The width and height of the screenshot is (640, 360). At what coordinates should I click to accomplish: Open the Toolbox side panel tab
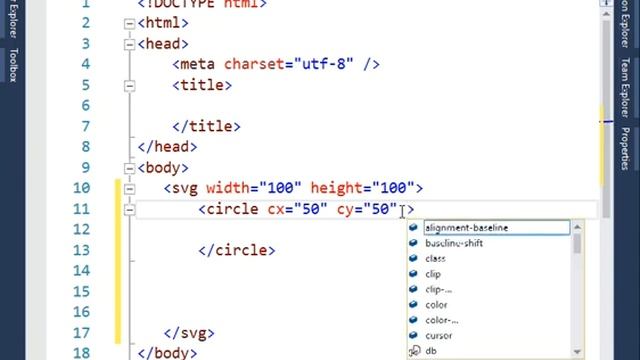coord(13,65)
